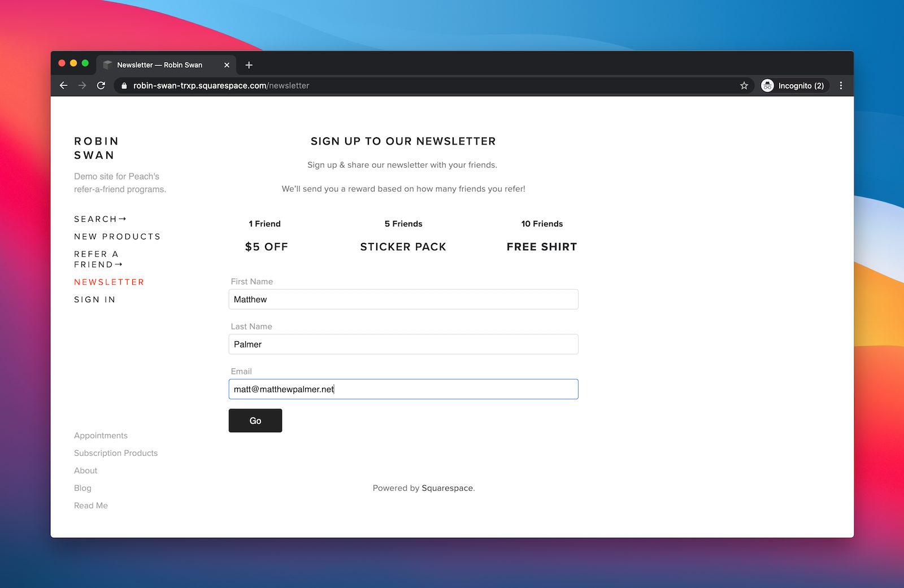
Task: Select Newsletter in the sidebar navigation
Action: (x=109, y=282)
